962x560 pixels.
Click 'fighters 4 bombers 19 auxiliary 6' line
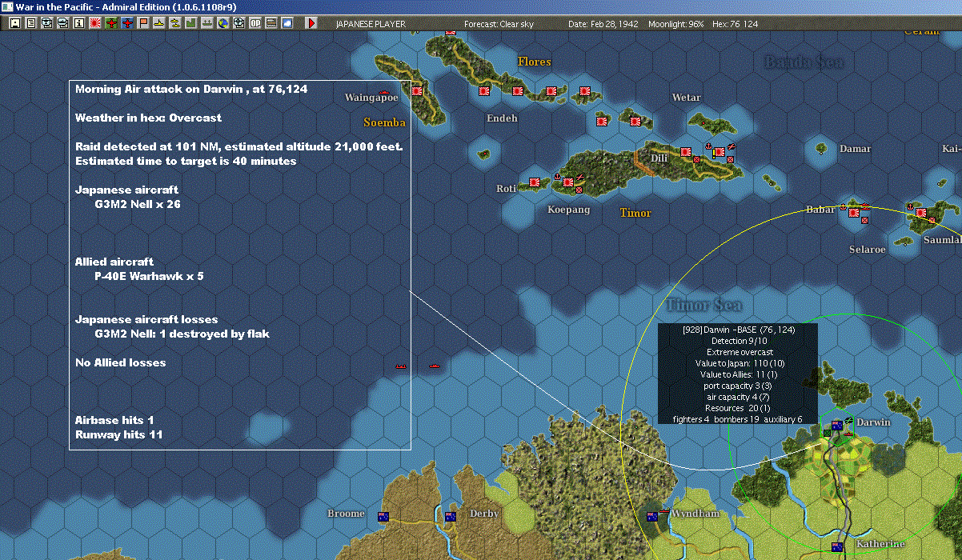(737, 419)
